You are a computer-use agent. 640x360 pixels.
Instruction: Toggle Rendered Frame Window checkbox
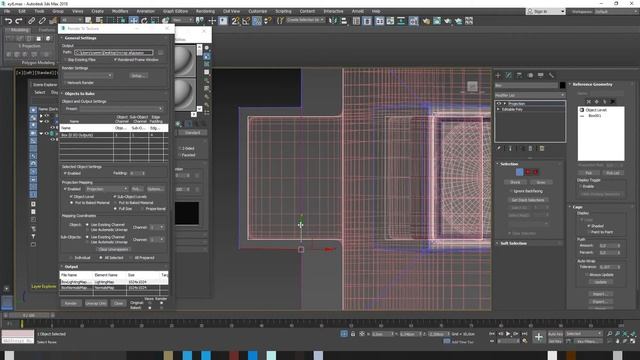(115, 60)
